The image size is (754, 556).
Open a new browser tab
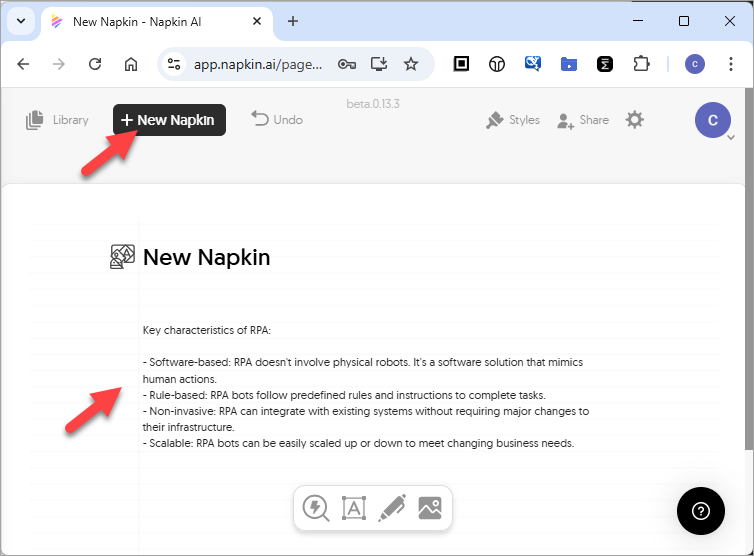293,21
